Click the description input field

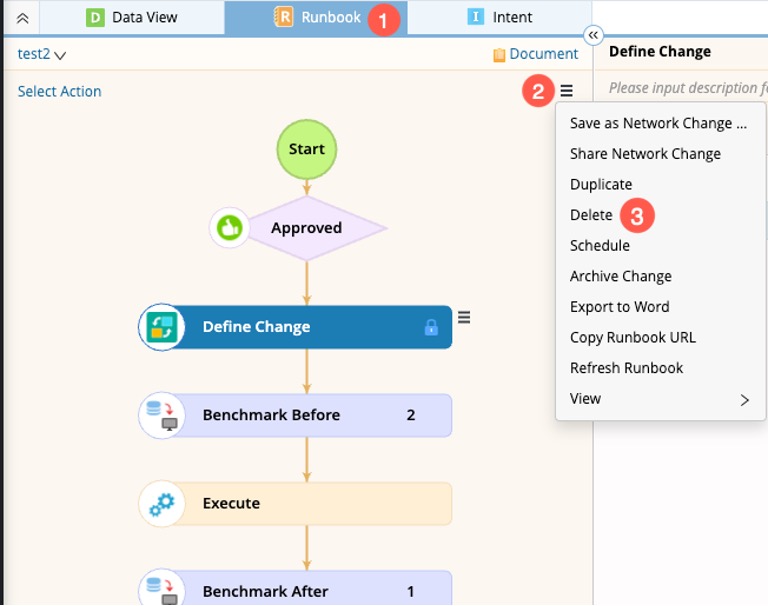(x=687, y=88)
